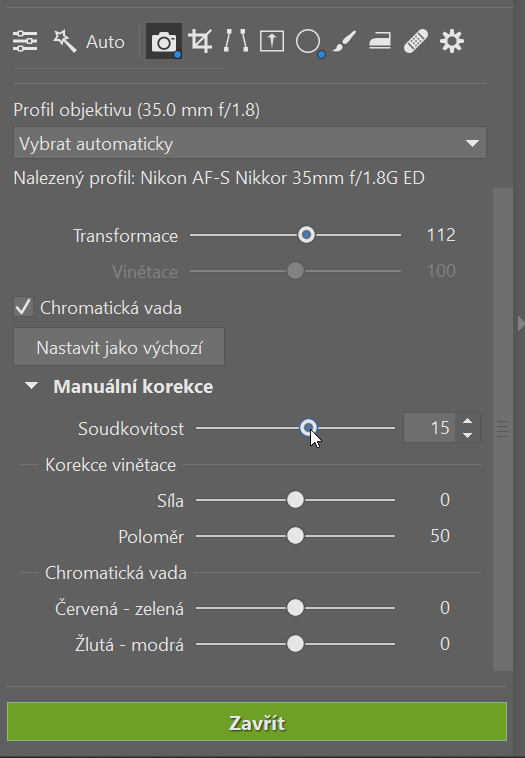
Task: Select the camera and lens tool
Action: click(164, 42)
